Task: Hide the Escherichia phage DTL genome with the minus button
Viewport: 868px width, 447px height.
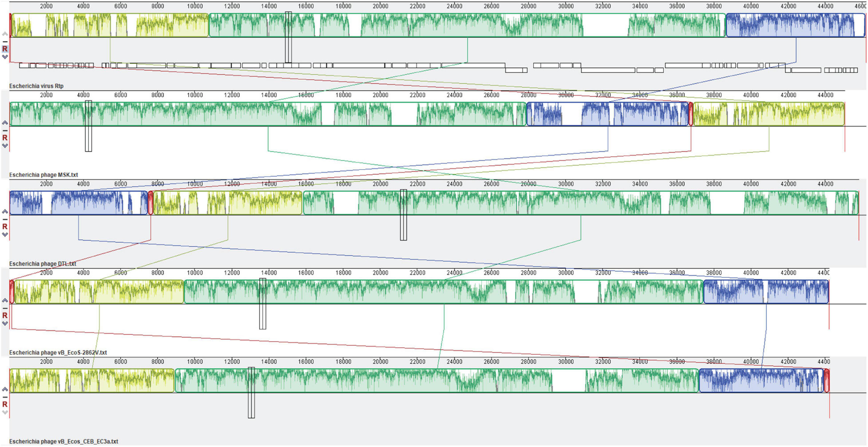Action: (x=5, y=219)
